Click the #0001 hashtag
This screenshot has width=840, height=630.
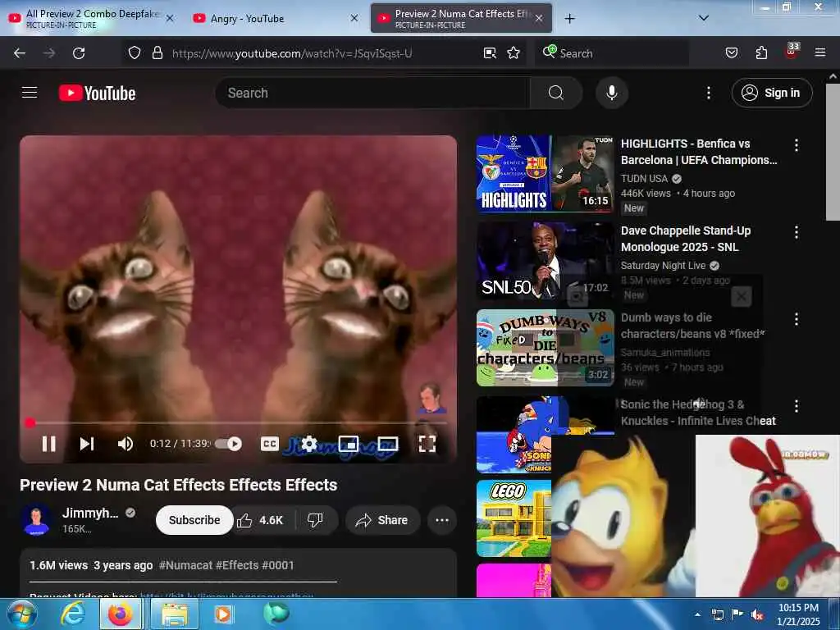pos(278,565)
